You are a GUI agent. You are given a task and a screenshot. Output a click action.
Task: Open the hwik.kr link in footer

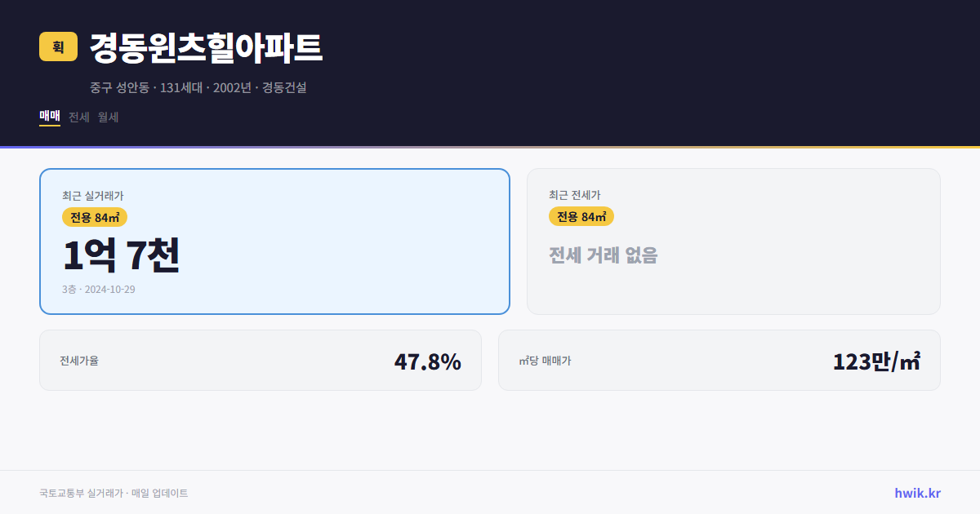coord(917,491)
